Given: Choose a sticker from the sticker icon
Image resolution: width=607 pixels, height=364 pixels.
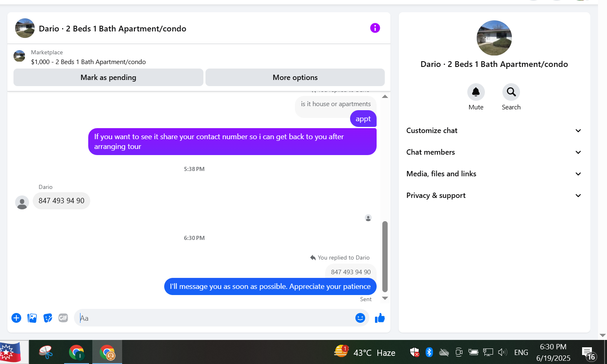Looking at the screenshot, I should click(x=48, y=318).
